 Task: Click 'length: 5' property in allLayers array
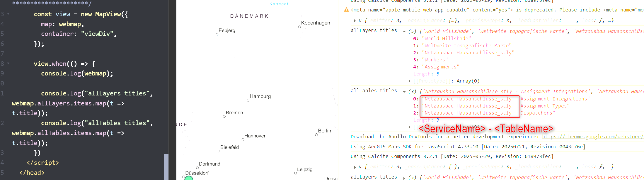tap(426, 74)
